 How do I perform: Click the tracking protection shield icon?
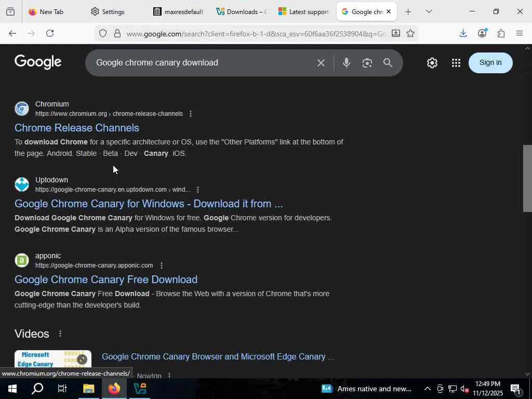point(103,33)
